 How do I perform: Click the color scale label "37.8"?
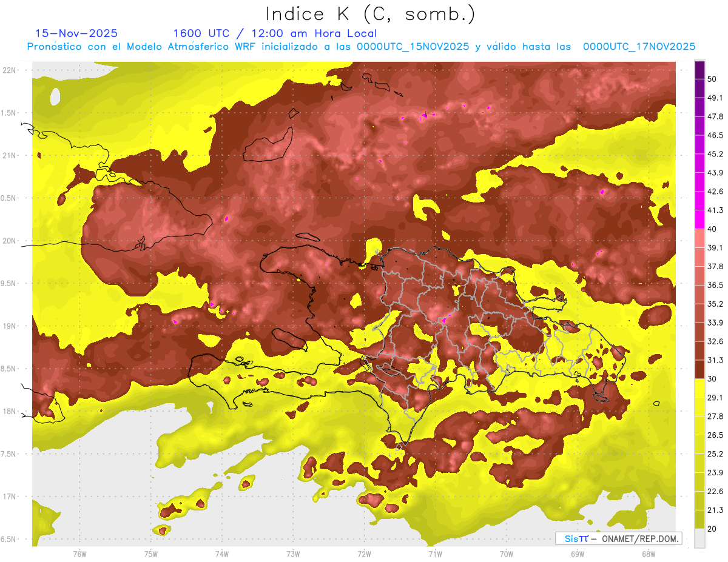point(715,266)
